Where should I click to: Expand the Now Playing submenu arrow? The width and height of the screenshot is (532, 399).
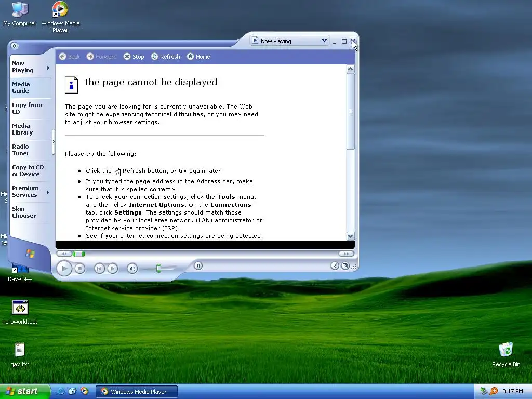tap(48, 68)
